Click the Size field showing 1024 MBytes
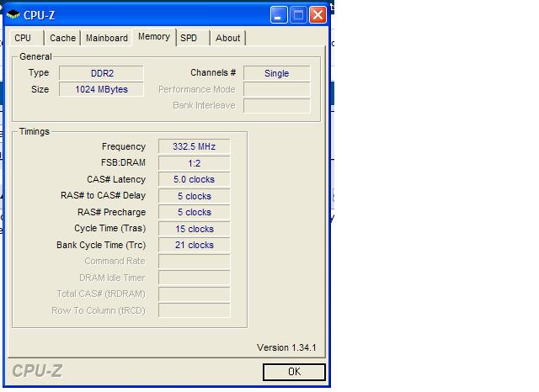The image size is (539, 392). (x=101, y=89)
